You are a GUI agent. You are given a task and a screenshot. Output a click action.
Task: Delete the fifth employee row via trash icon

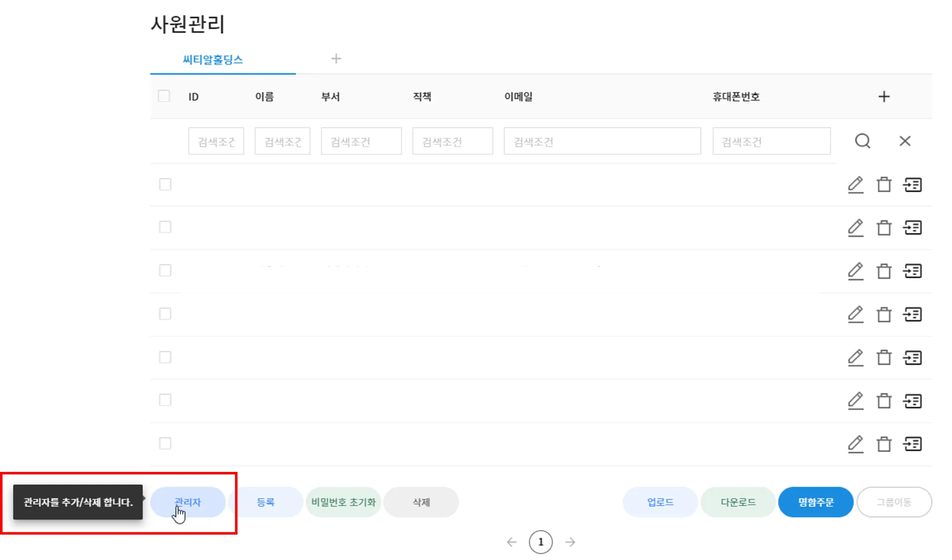[884, 357]
